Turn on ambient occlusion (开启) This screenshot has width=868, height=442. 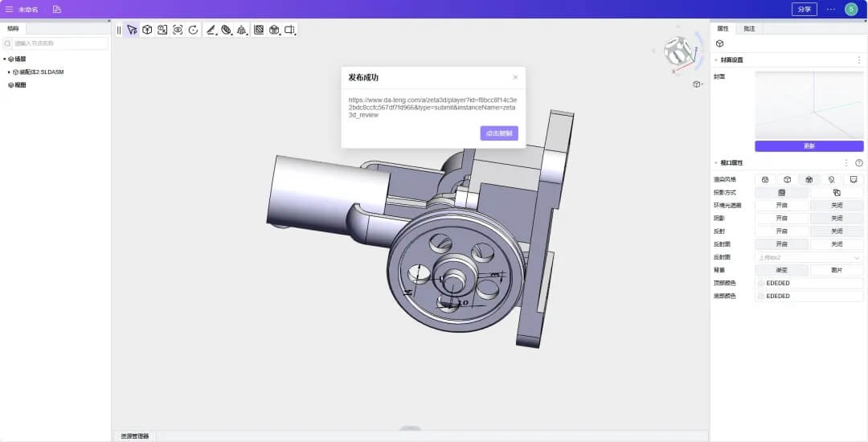(782, 205)
